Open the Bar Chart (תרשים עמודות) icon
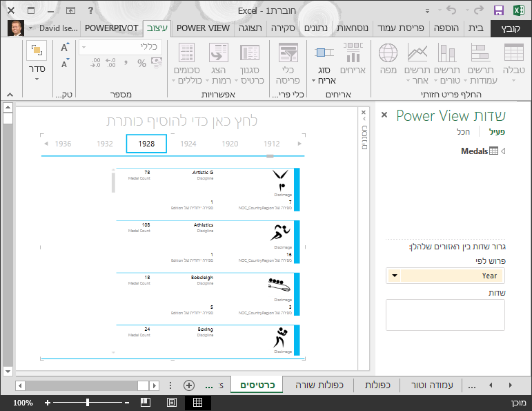Image resolution: width=532 pixels, height=411 pixels. [x=480, y=52]
